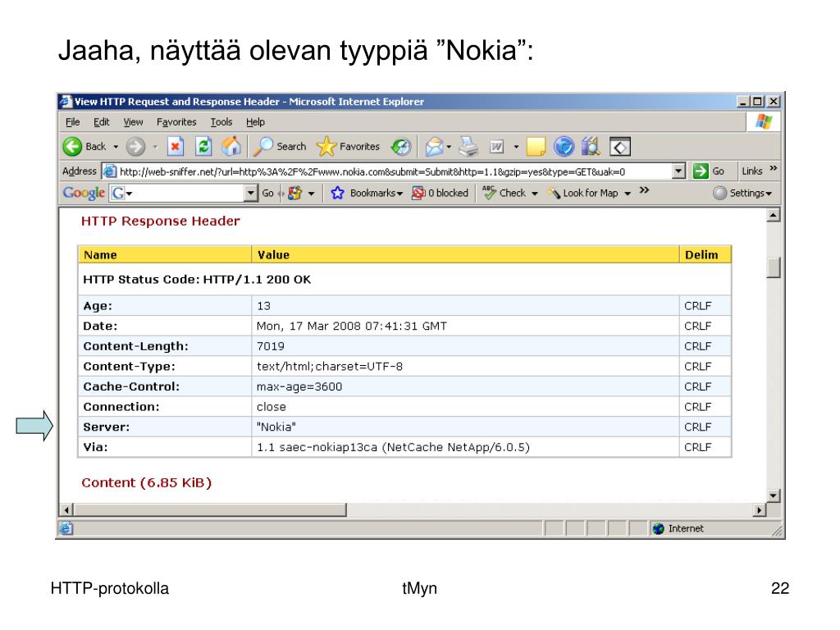
Task: Show more Google toolbar buttons chevron
Action: (644, 190)
